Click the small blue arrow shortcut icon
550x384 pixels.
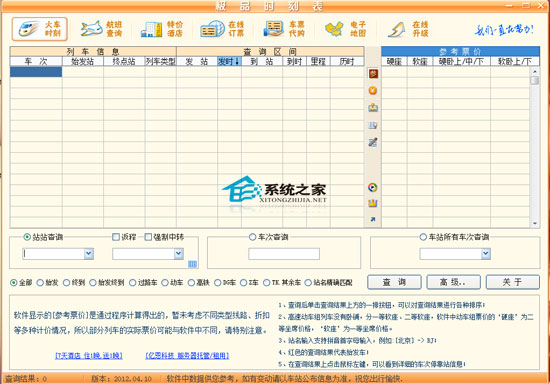(x=373, y=219)
